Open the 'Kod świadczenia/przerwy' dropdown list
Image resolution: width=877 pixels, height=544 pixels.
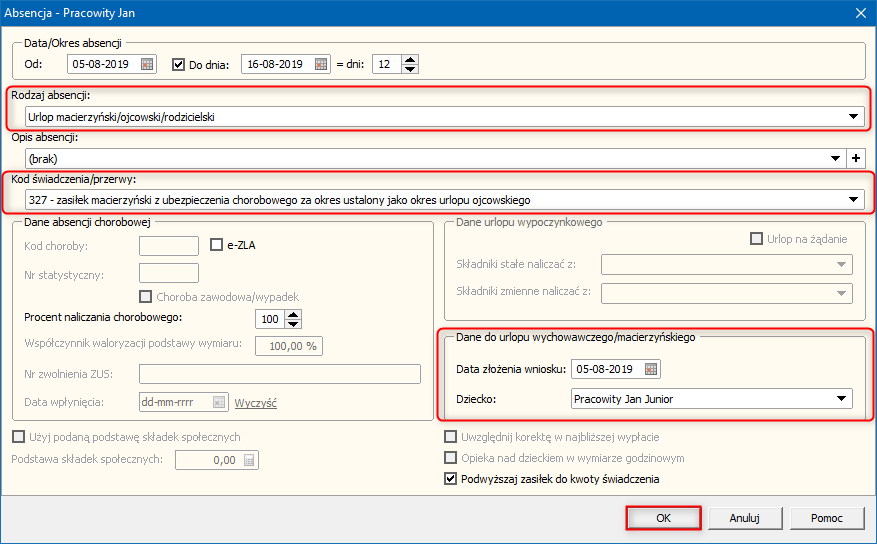853,200
